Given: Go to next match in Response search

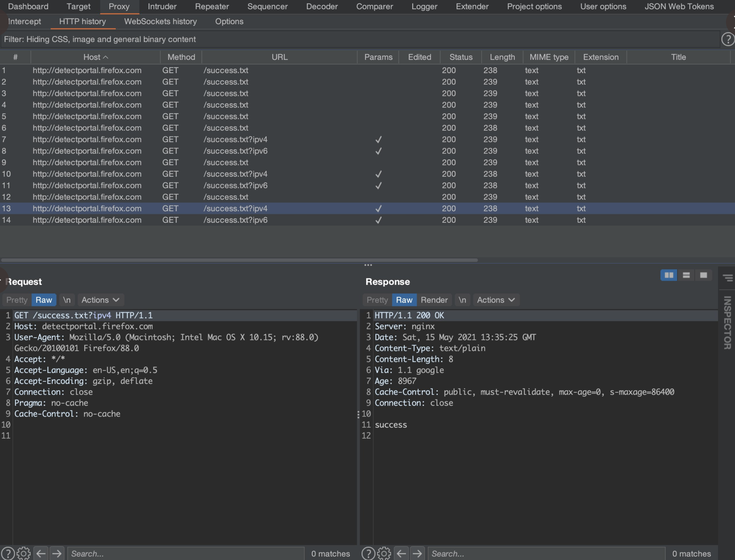Looking at the screenshot, I should click(417, 553).
